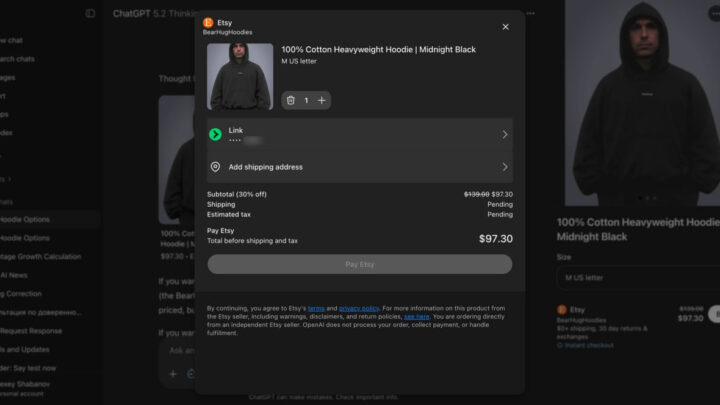Open Etsy's terms link

(316, 308)
